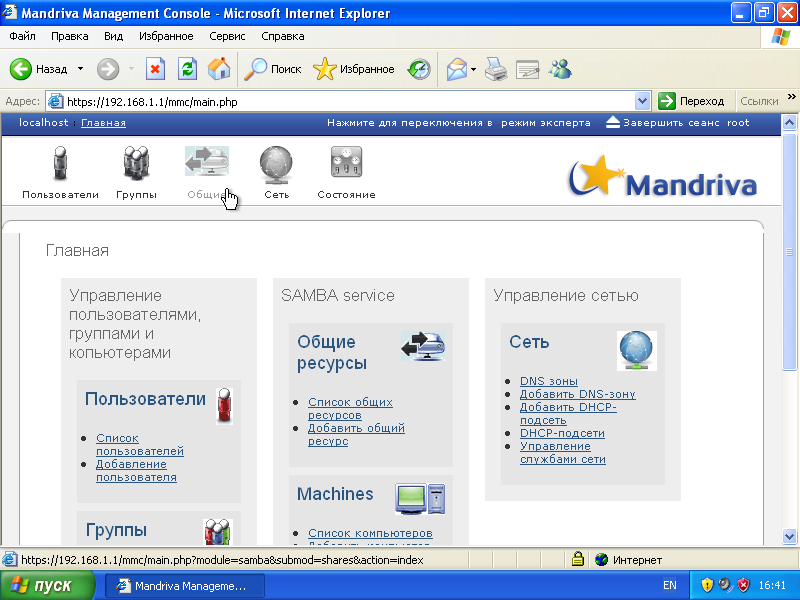800x600 pixels.
Task: Expand the Ссылки links bar chevron
Action: click(x=791, y=97)
